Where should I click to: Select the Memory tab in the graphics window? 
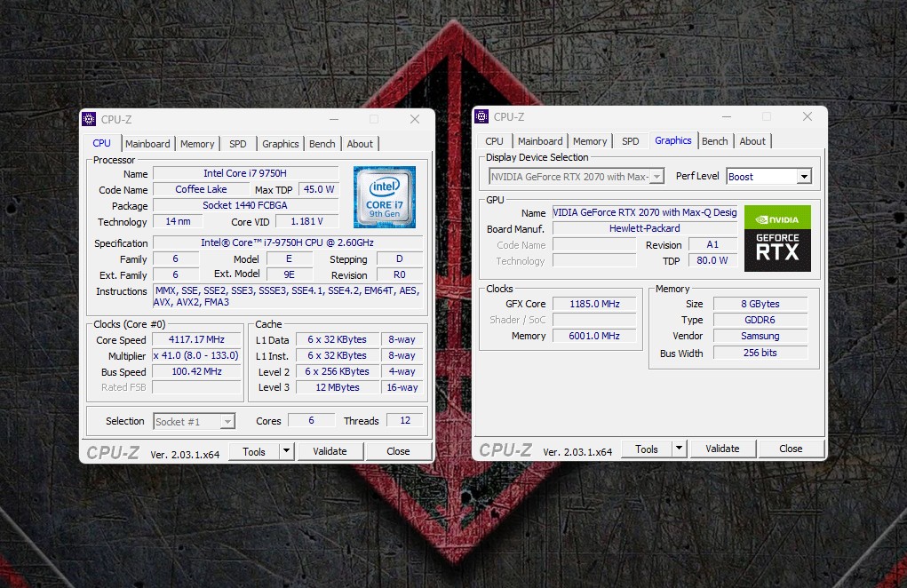coord(590,141)
